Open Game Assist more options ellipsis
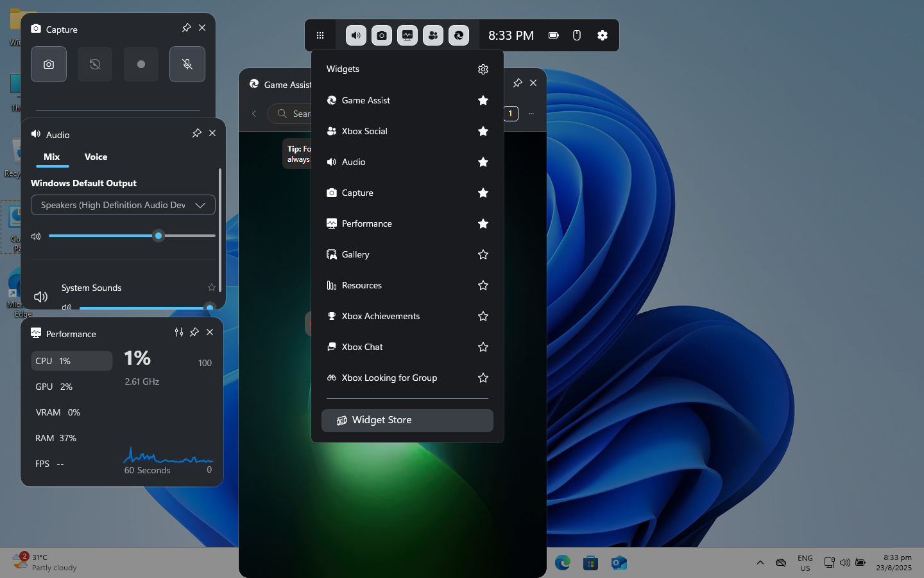 click(x=531, y=114)
